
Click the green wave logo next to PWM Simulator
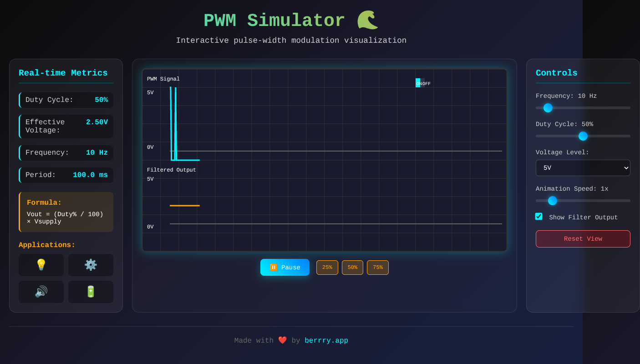click(367, 20)
